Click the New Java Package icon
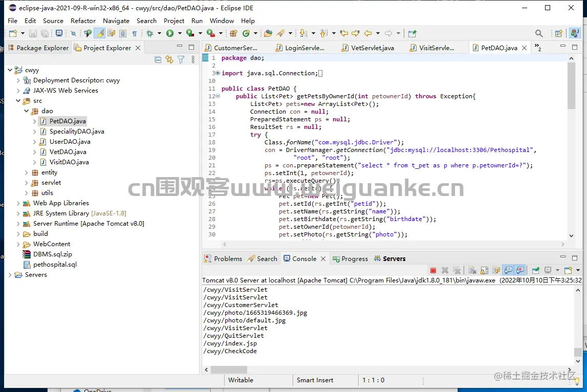587x392 pixels. 233,34
